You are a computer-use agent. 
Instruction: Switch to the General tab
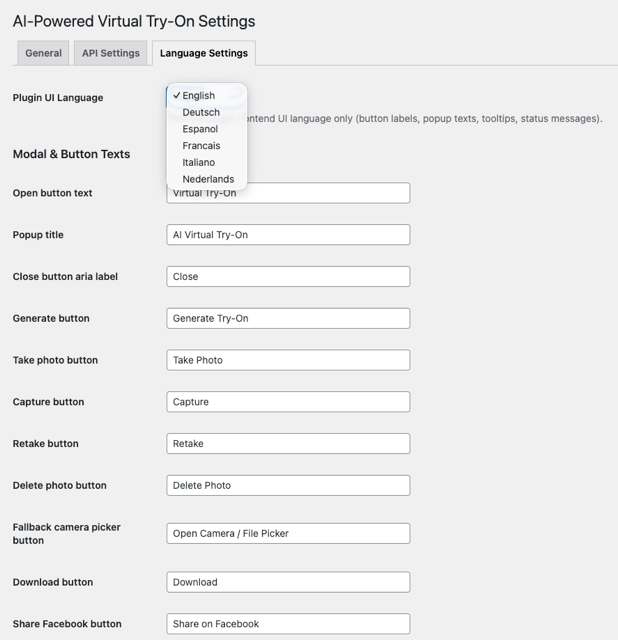(43, 53)
